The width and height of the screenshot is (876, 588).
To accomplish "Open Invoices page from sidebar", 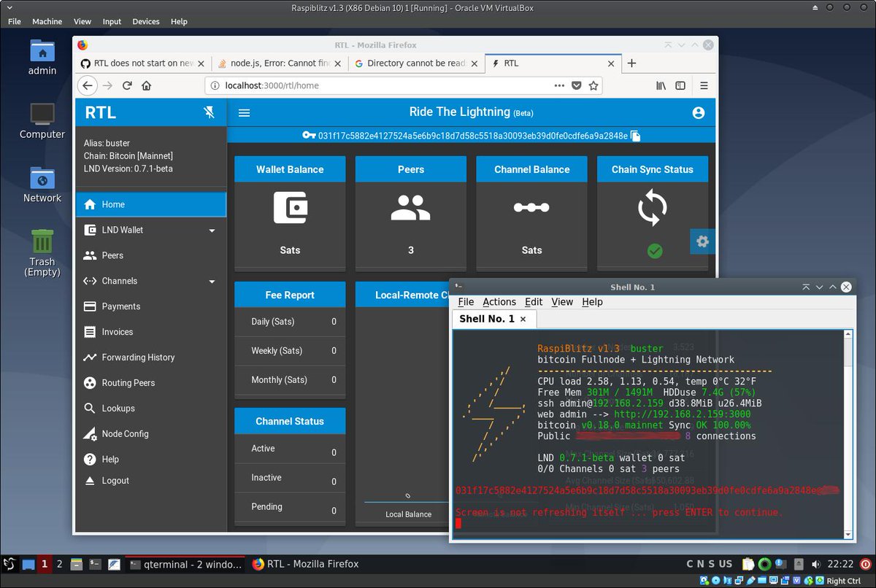I will tap(151, 332).
